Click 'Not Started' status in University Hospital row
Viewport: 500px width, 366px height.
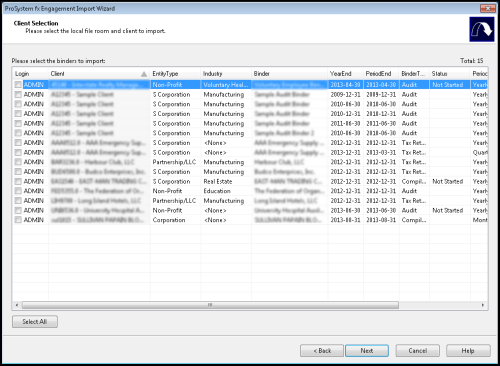point(448,210)
